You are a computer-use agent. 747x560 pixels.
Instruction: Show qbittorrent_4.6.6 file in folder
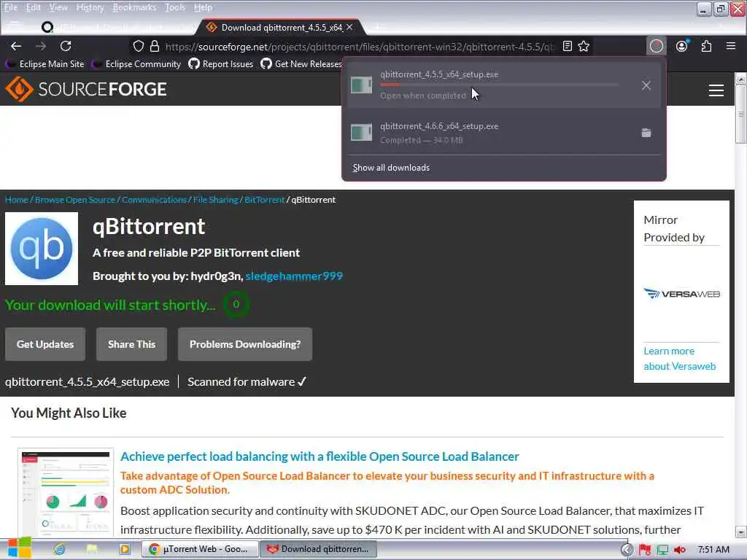click(x=646, y=133)
